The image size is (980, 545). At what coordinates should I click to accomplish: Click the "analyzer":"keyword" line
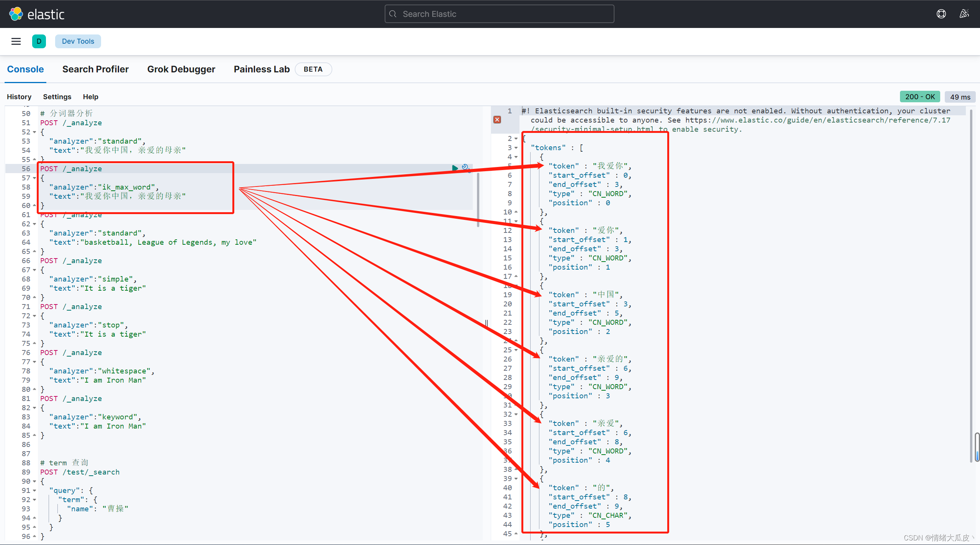[x=95, y=417]
